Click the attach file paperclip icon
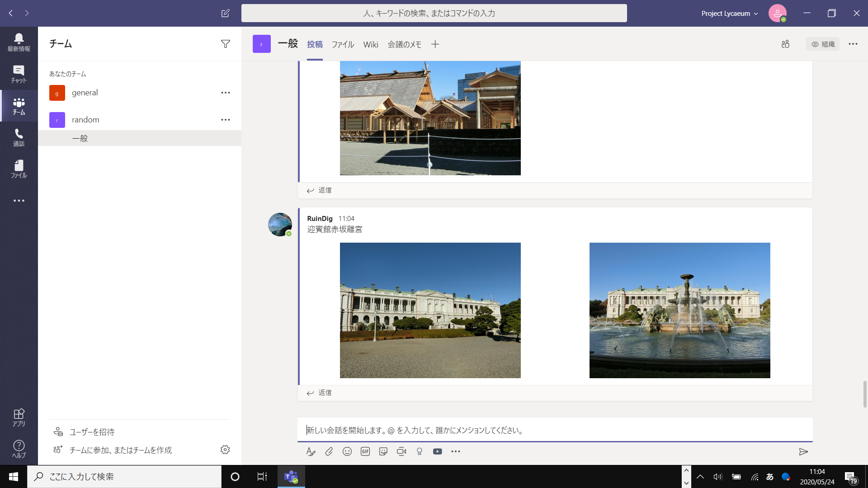 pyautogui.click(x=329, y=451)
